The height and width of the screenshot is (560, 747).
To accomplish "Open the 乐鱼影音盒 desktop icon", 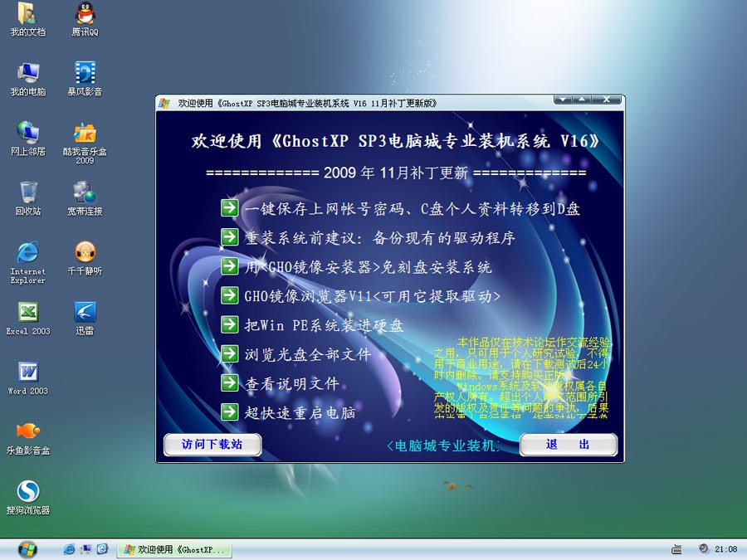I will pos(27,438).
